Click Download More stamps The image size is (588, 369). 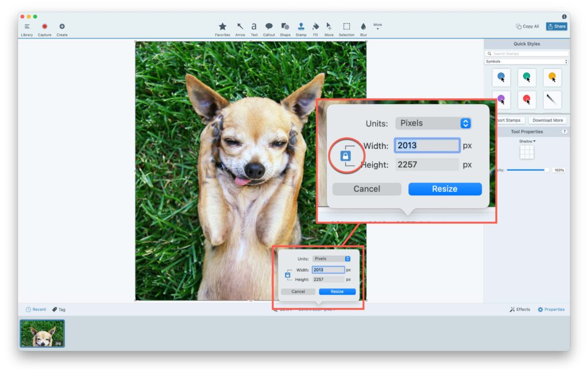tap(547, 120)
